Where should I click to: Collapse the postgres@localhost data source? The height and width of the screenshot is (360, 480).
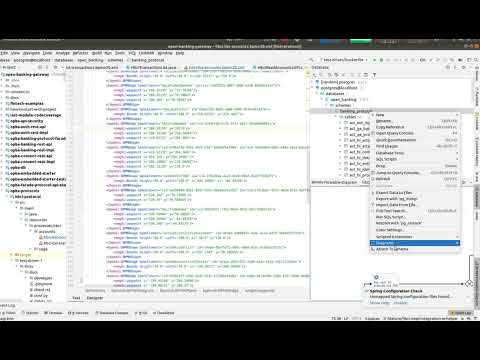(x=312, y=88)
